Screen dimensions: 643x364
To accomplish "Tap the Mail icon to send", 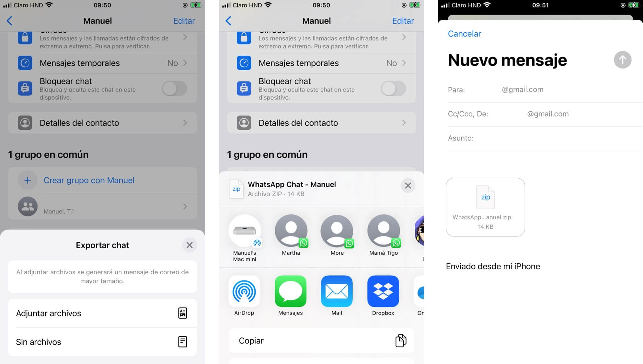I will [x=336, y=291].
